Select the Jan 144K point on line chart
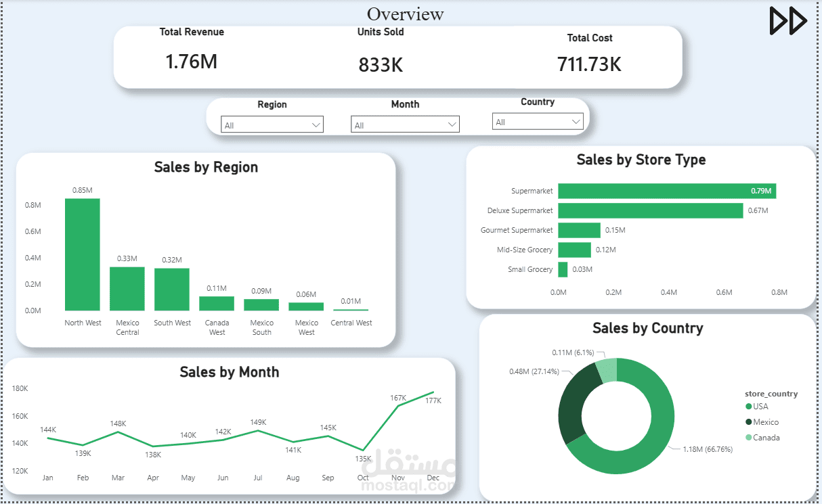 point(47,438)
